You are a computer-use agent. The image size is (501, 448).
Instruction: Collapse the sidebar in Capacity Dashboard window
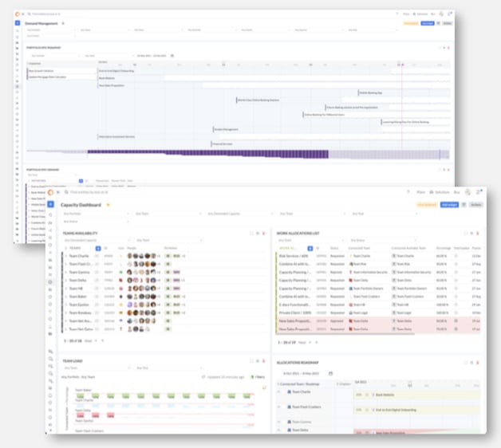[x=57, y=192]
